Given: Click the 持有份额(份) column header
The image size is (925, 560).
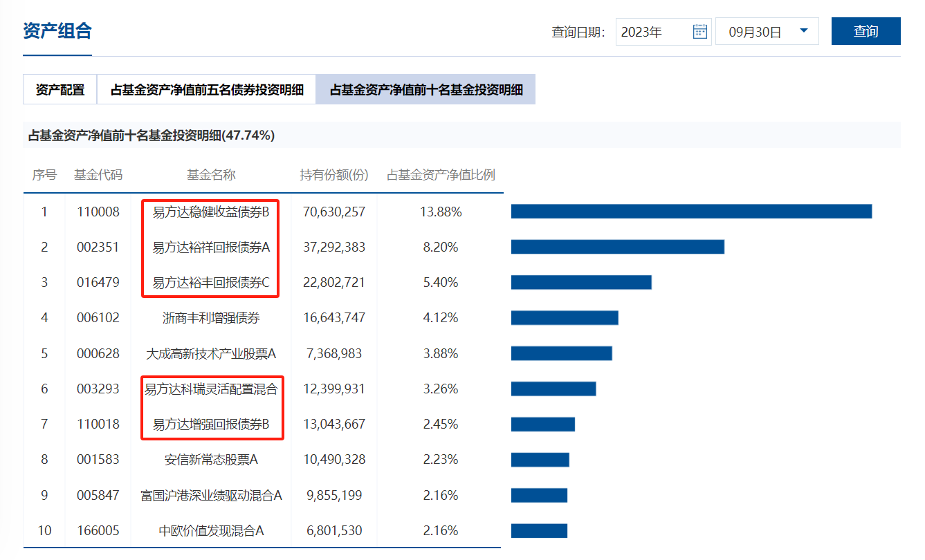Looking at the screenshot, I should click(x=334, y=175).
